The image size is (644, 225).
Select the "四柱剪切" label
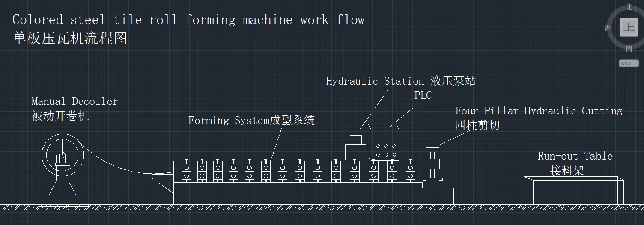click(477, 125)
